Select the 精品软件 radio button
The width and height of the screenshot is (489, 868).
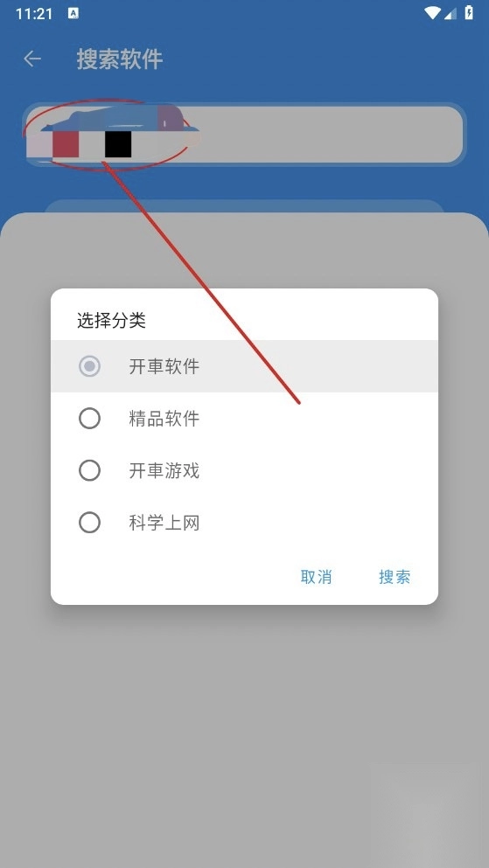pyautogui.click(x=89, y=419)
